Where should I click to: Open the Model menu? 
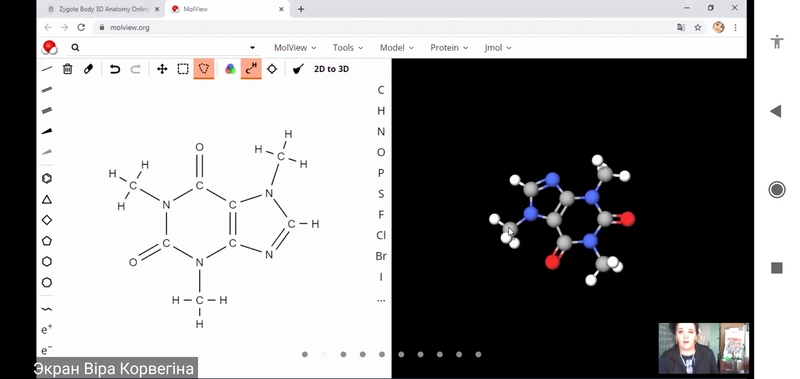tap(396, 47)
